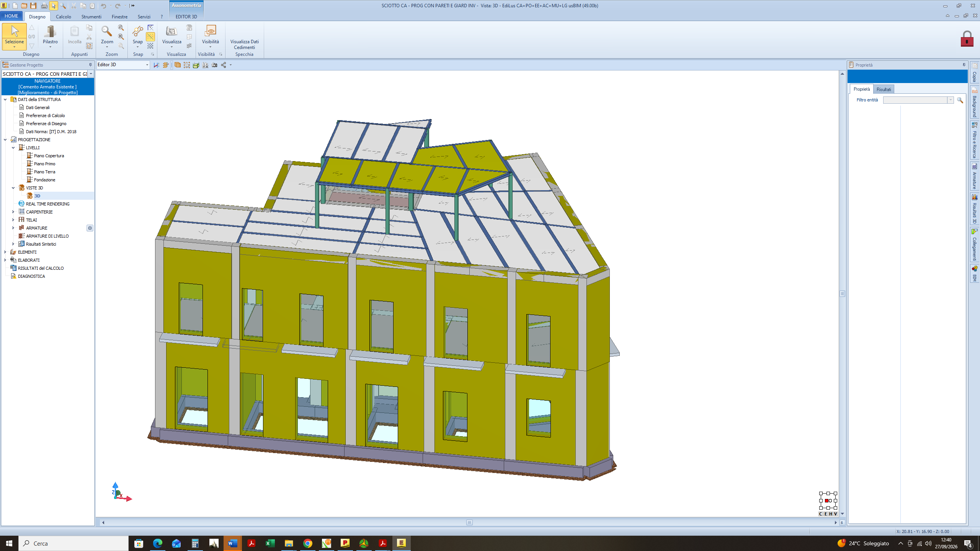Select DIAGNOSTICA tree item

(x=31, y=276)
